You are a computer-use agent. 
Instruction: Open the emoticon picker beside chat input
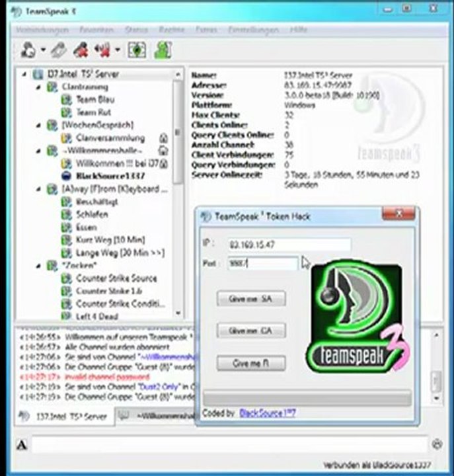(x=437, y=444)
